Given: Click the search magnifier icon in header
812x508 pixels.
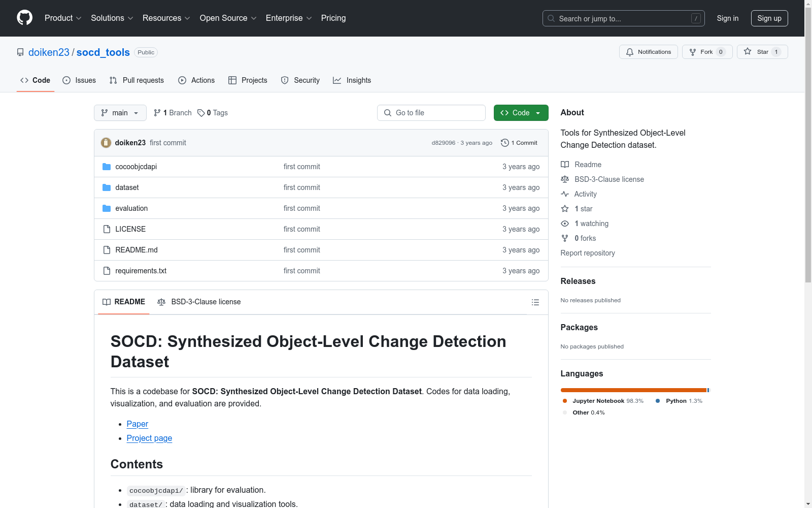Looking at the screenshot, I should tap(551, 18).
